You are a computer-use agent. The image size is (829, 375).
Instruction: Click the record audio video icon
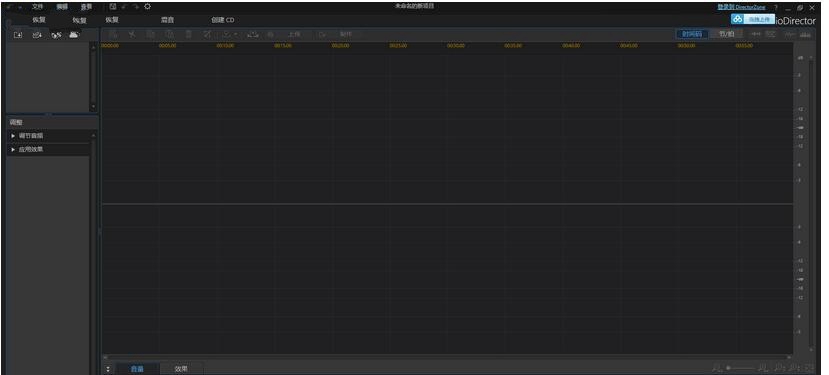point(37,34)
